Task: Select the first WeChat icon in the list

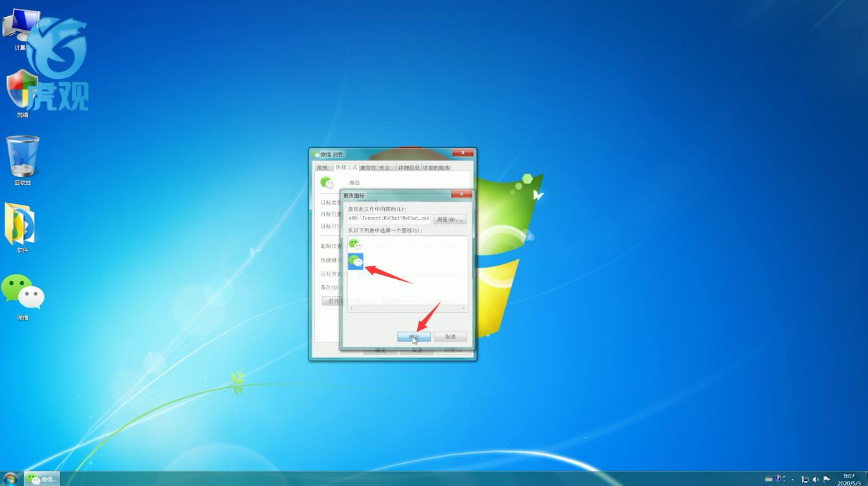Action: pos(355,244)
